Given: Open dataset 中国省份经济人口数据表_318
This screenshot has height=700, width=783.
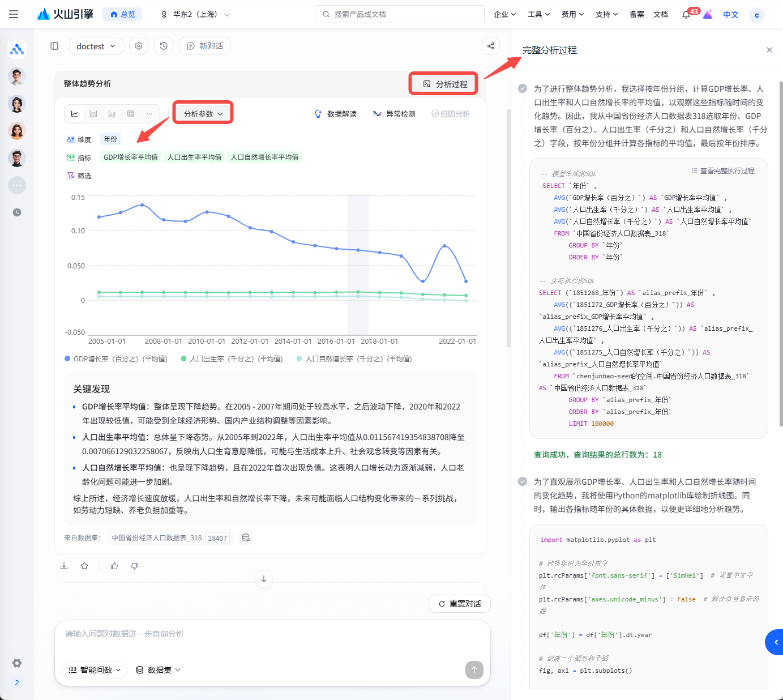Looking at the screenshot, I should pos(157,538).
